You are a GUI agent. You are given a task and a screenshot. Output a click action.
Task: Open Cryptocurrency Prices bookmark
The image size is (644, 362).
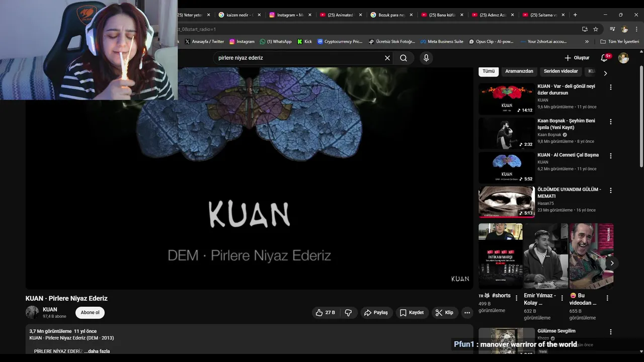pyautogui.click(x=340, y=42)
